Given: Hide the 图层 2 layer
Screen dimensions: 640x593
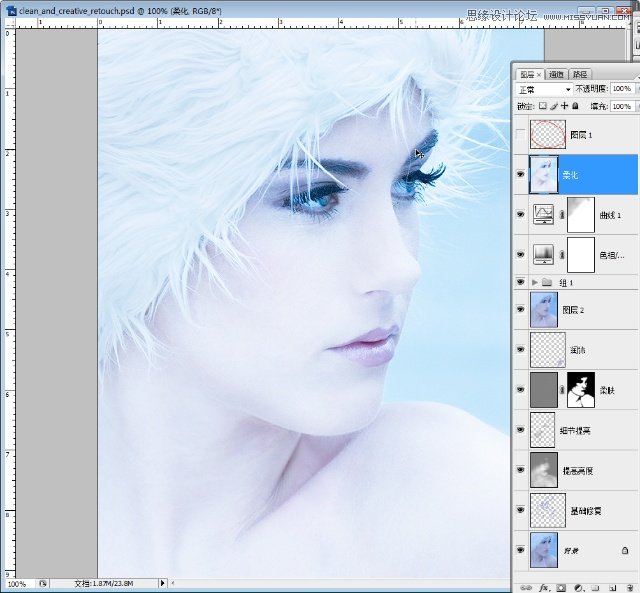Looking at the screenshot, I should tap(520, 310).
